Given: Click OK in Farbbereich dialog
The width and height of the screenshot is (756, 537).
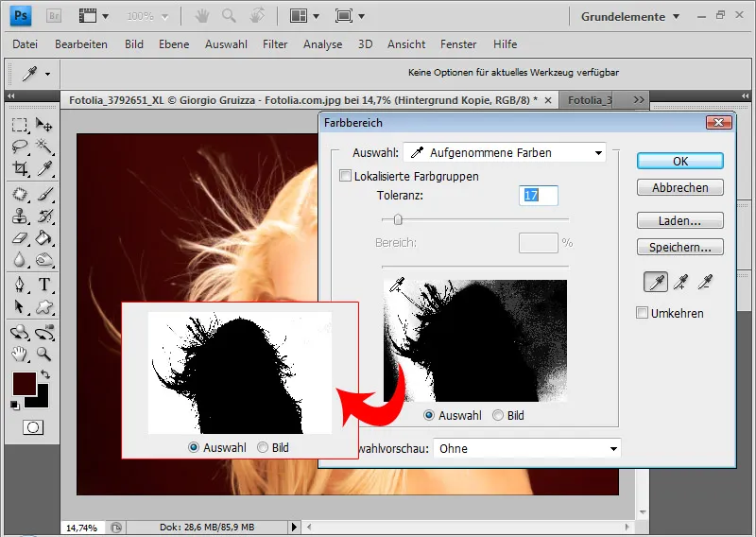Looking at the screenshot, I should click(680, 161).
